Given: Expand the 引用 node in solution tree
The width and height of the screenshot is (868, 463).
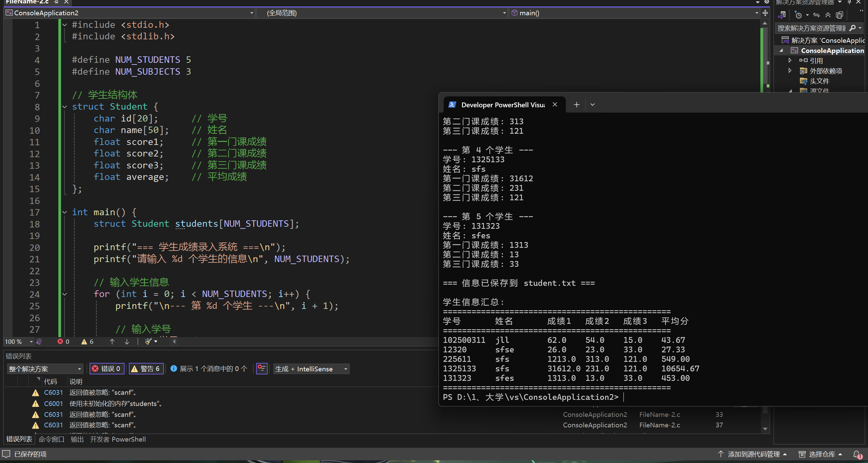Looking at the screenshot, I should 790,60.
